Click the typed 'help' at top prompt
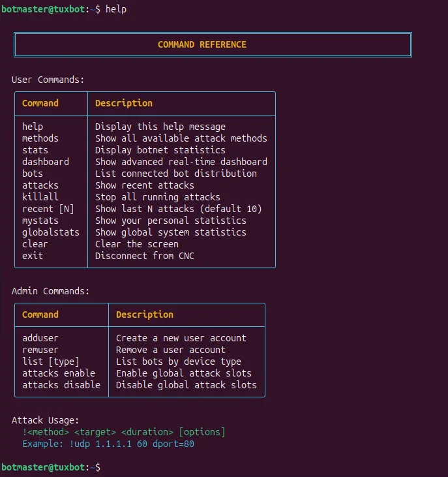The width and height of the screenshot is (448, 477). pyautogui.click(x=116, y=9)
